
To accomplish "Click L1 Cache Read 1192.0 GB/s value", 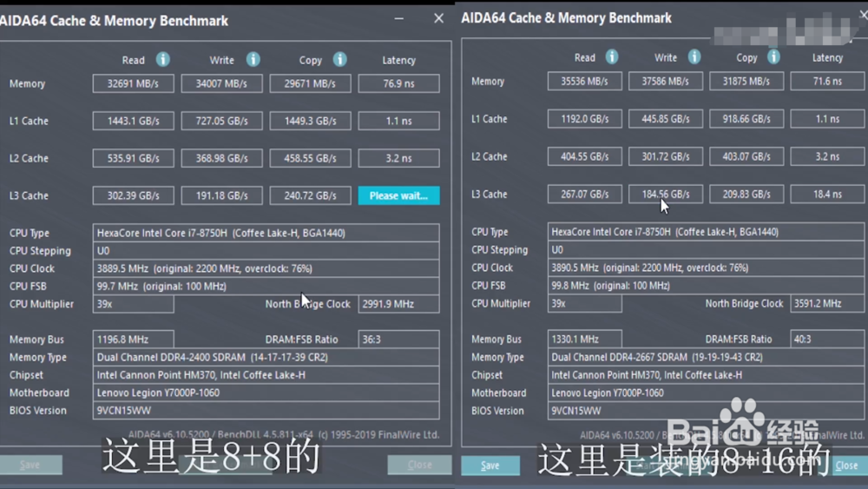I will click(x=584, y=118).
